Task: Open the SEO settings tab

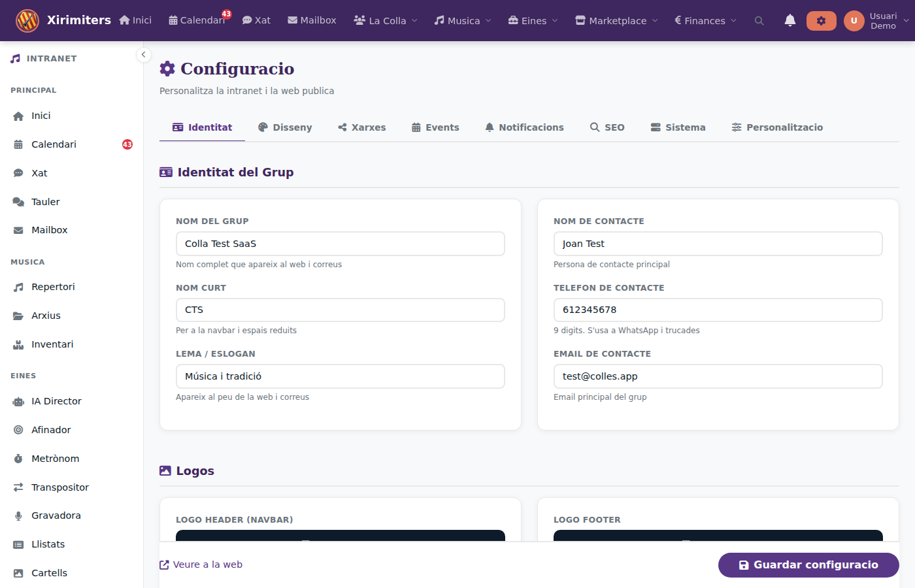Action: coord(607,127)
